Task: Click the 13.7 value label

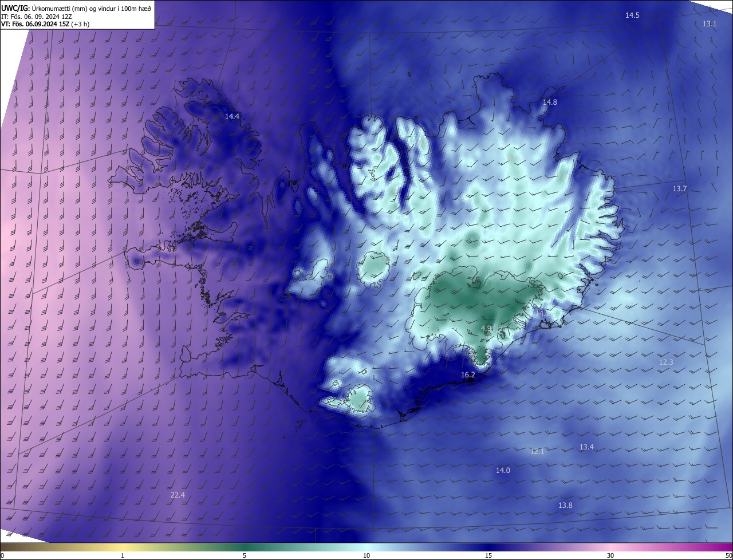Action: 679,189
